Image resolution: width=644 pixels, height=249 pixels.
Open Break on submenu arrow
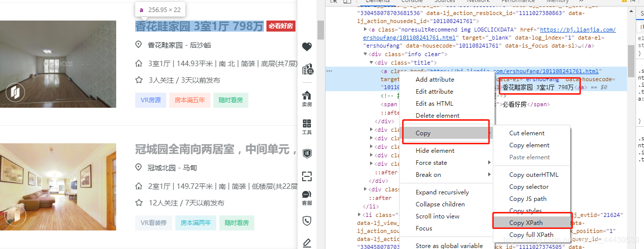(489, 174)
